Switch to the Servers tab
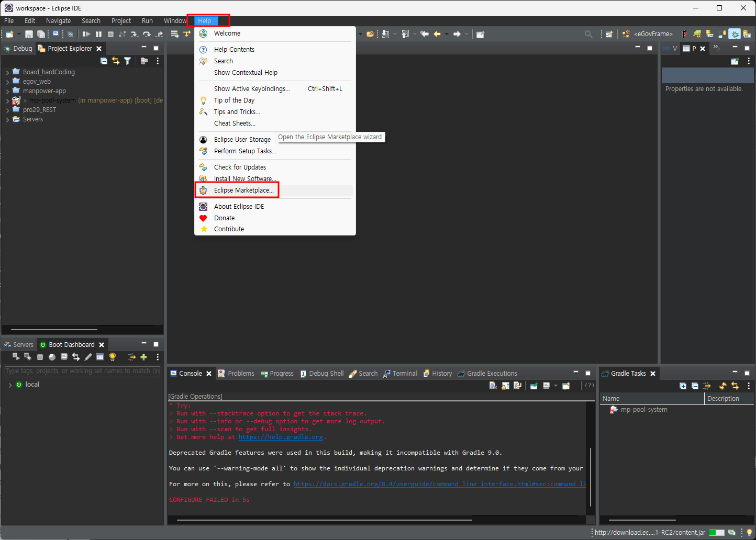The height and width of the screenshot is (540, 756). [18, 345]
